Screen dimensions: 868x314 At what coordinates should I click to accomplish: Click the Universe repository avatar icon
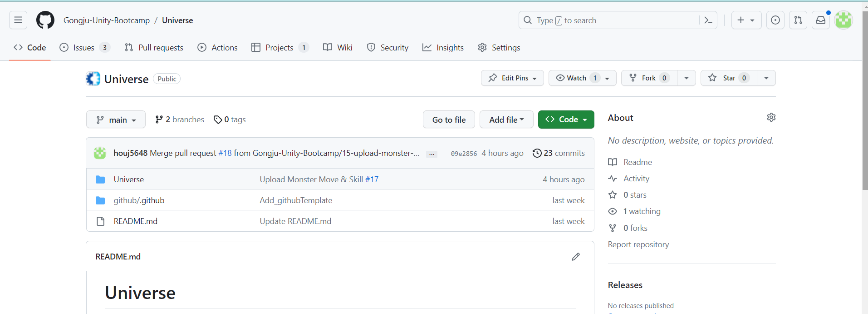click(x=93, y=79)
